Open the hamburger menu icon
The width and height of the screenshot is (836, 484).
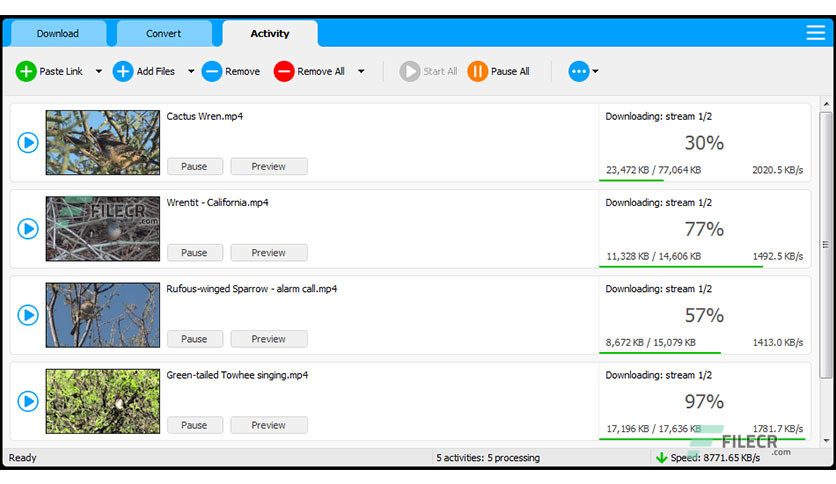point(816,33)
